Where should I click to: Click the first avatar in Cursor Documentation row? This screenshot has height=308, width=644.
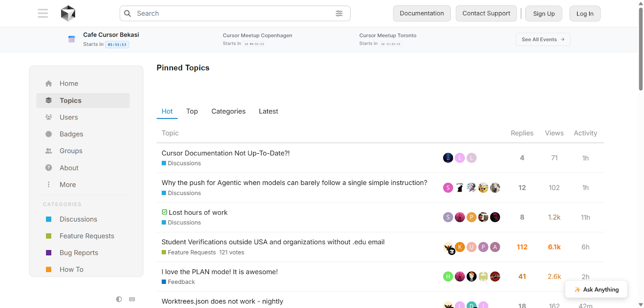[x=448, y=158]
